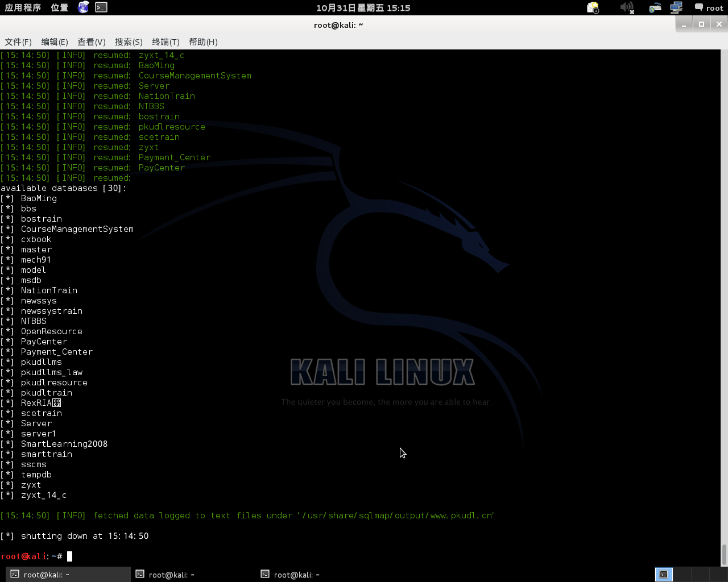728x582 pixels.
Task: Select the active workspace switcher icon
Action: click(x=664, y=575)
